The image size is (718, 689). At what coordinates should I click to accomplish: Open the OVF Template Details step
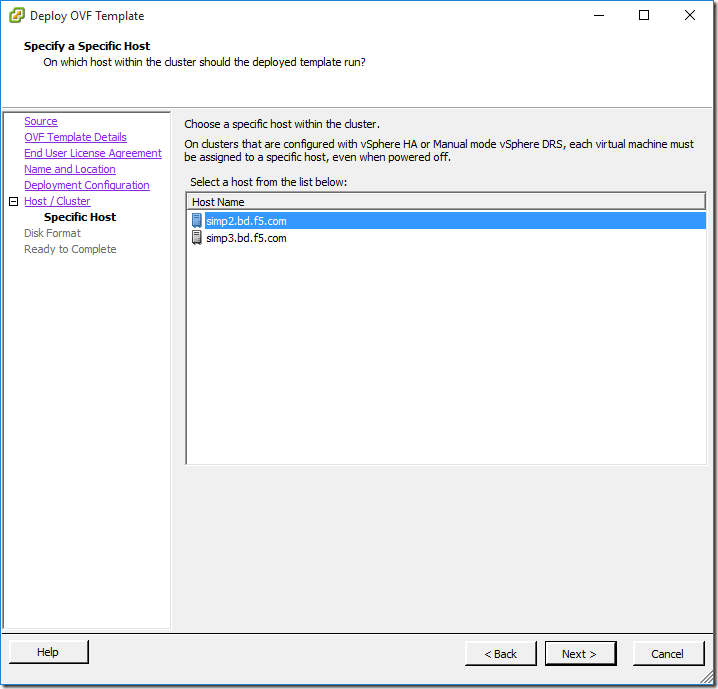(x=76, y=137)
